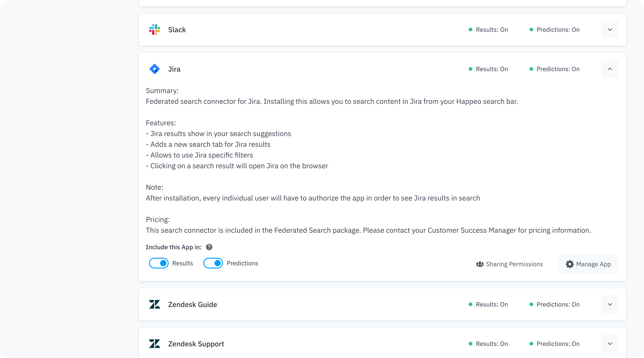Click the Slack app logo icon
The image size is (644, 358).
[155, 30]
